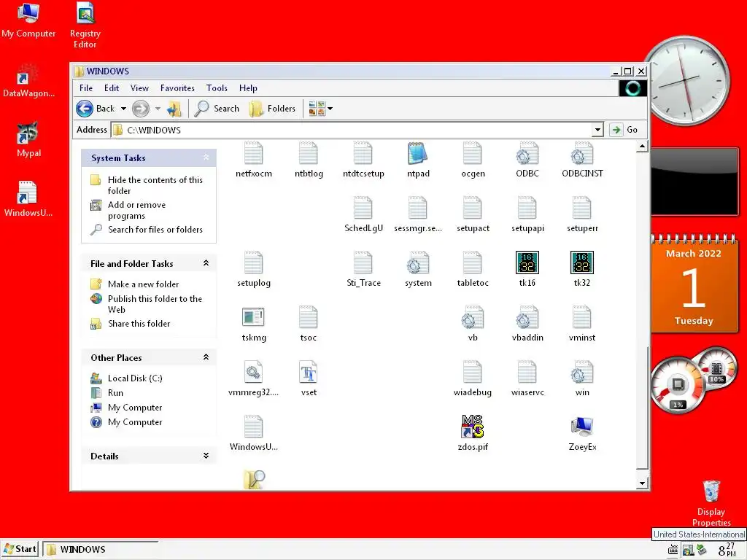This screenshot has height=560, width=747.
Task: Open the Edit menu
Action: (112, 88)
